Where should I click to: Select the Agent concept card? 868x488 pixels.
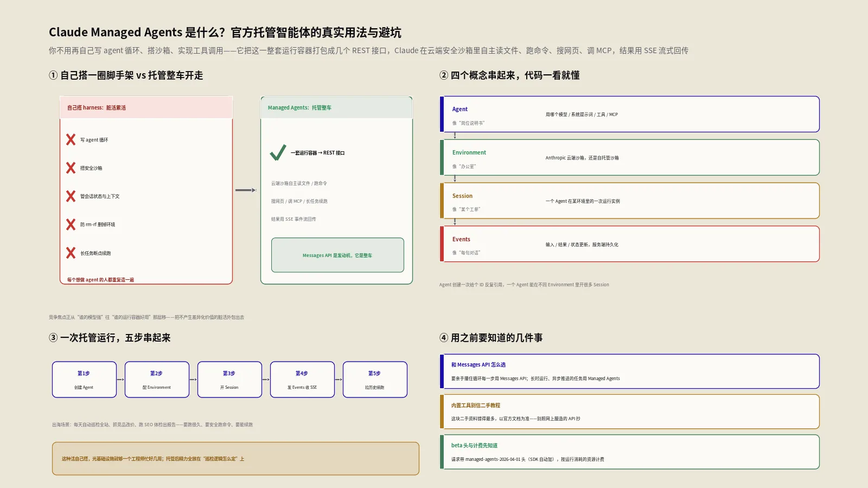pyautogui.click(x=629, y=114)
